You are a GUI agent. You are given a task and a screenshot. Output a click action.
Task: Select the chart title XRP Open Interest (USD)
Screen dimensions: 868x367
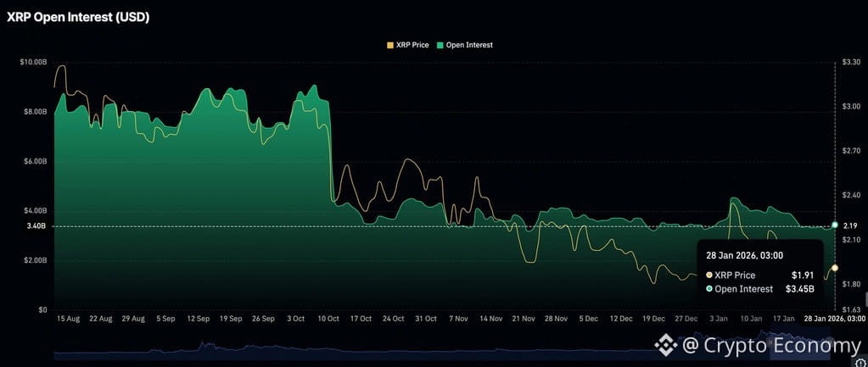pyautogui.click(x=78, y=18)
